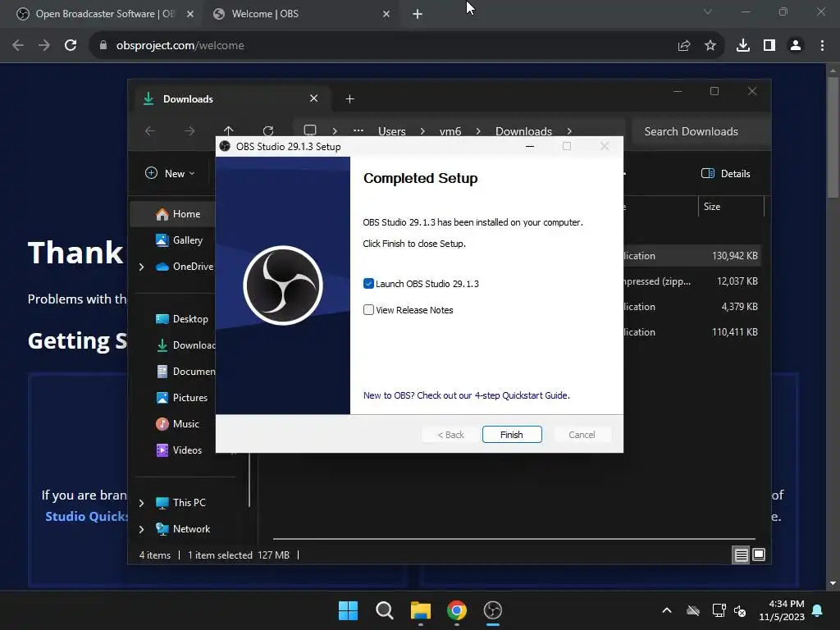The image size is (840, 630).
Task: Click the Back button in setup wizard
Action: 450,435
